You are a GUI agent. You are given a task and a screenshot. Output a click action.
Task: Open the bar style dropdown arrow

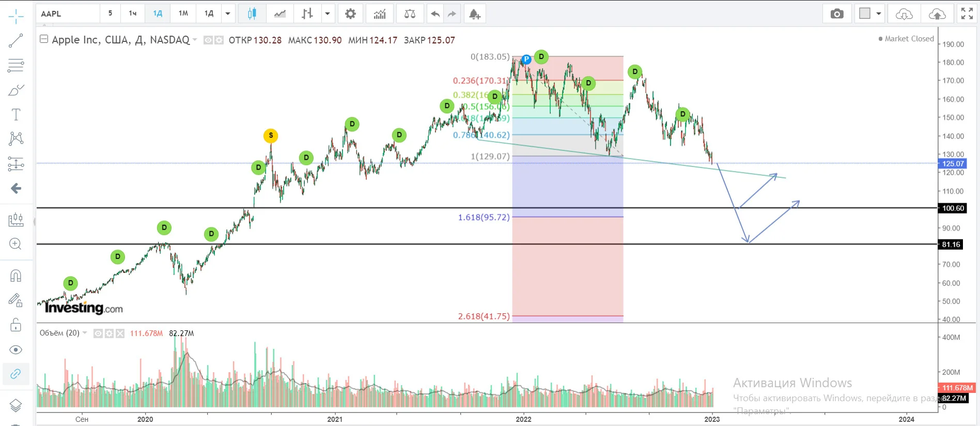click(327, 13)
